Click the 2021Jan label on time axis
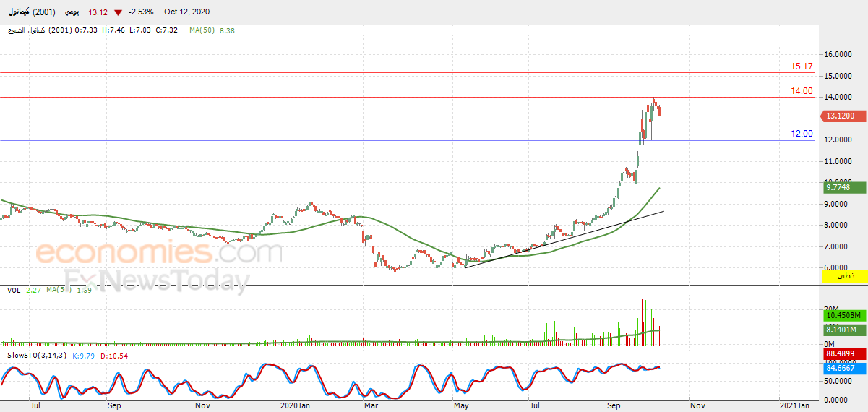The image size is (868, 412). 793,406
